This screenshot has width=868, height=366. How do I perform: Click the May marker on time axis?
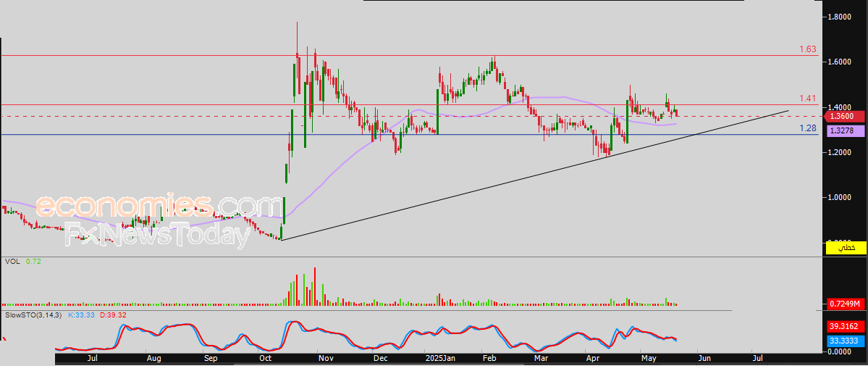tap(649, 358)
